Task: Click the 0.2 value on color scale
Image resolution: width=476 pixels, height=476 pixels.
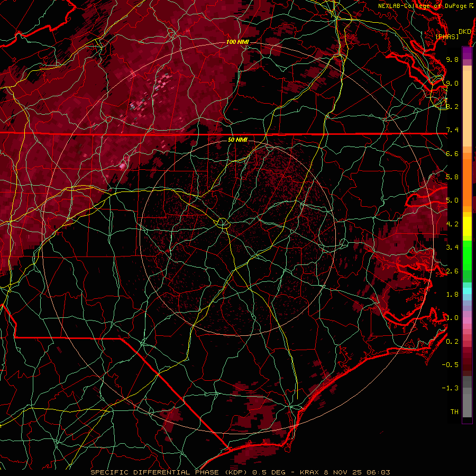Action: pos(452,342)
